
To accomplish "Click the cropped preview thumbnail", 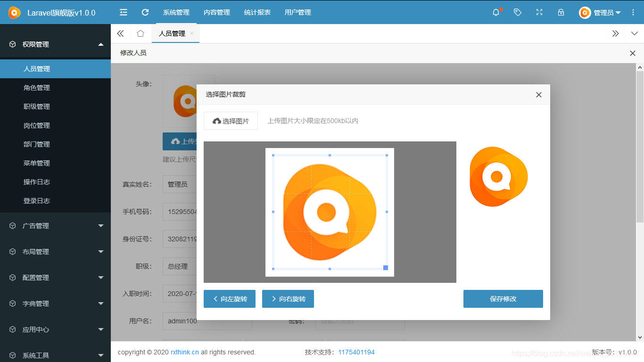I will pyautogui.click(x=499, y=177).
